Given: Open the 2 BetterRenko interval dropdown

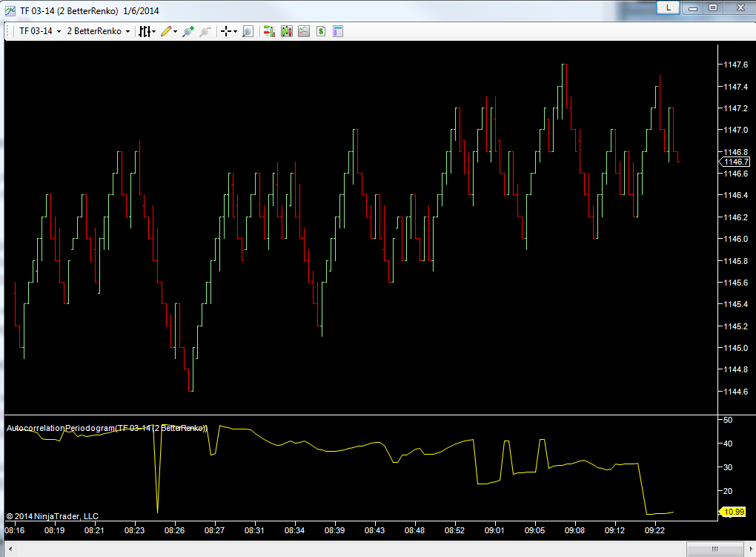Looking at the screenshot, I should click(x=99, y=31).
